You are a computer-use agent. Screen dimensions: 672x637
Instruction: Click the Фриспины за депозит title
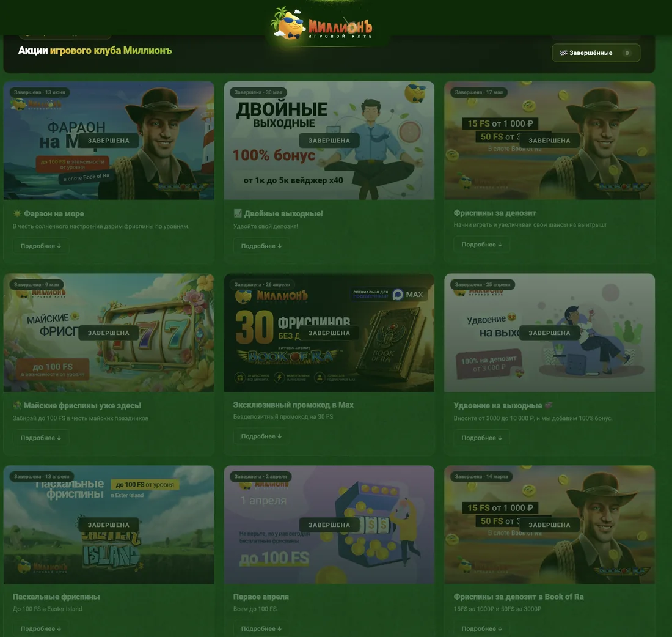495,213
